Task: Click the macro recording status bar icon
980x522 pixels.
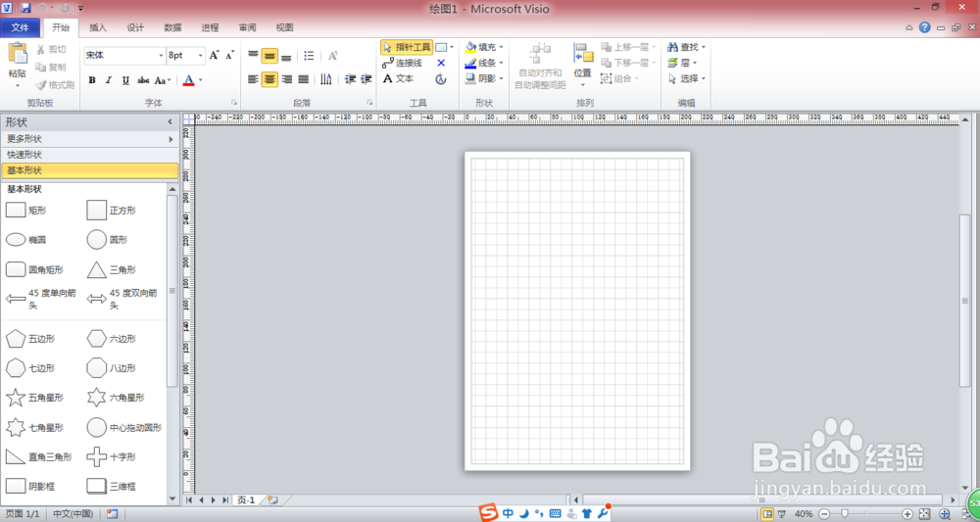Action: coord(113,514)
